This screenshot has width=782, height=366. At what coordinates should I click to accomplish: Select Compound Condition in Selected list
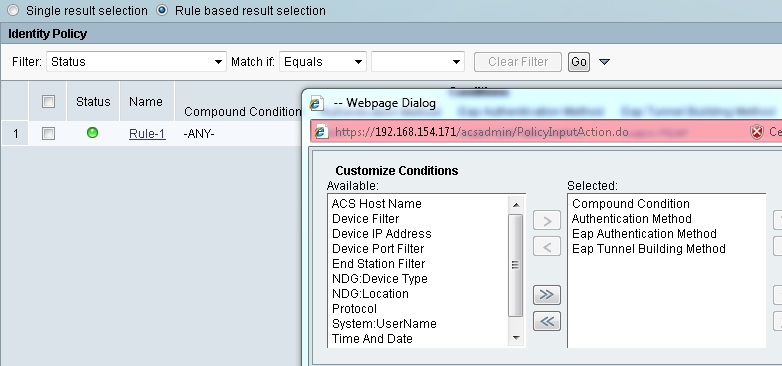[630, 203]
